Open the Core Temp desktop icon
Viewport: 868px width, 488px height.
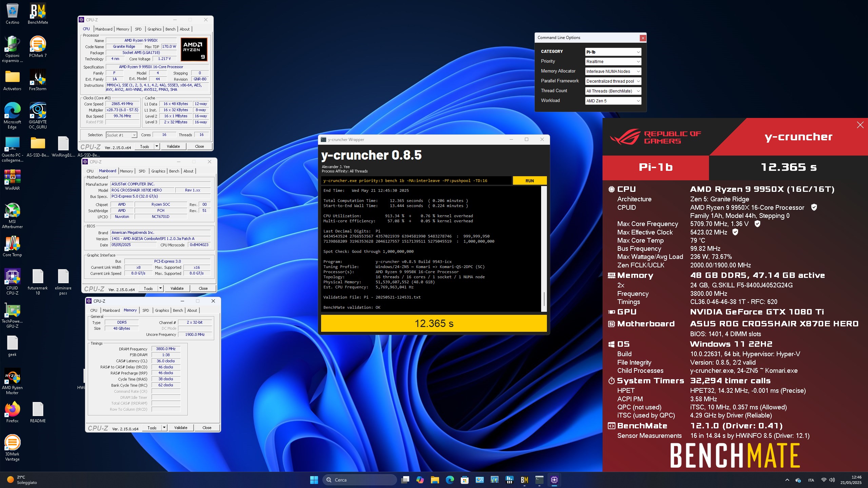tap(12, 246)
